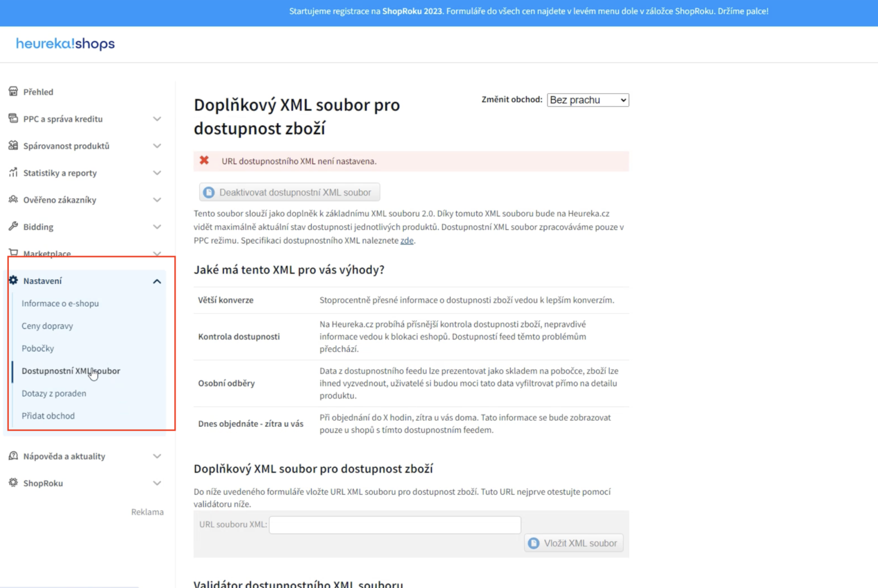Expand PPC a správa kreditu chevron

click(157, 119)
